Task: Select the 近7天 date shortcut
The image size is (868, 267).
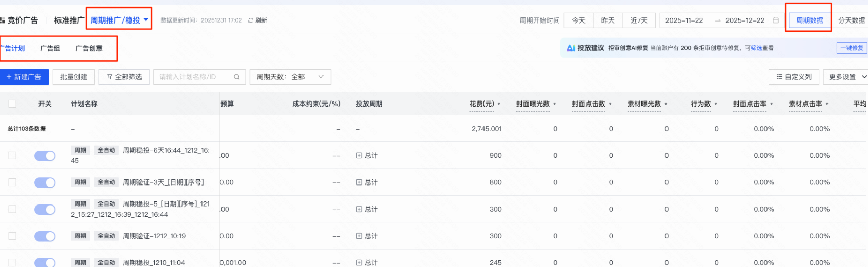Action: (639, 20)
